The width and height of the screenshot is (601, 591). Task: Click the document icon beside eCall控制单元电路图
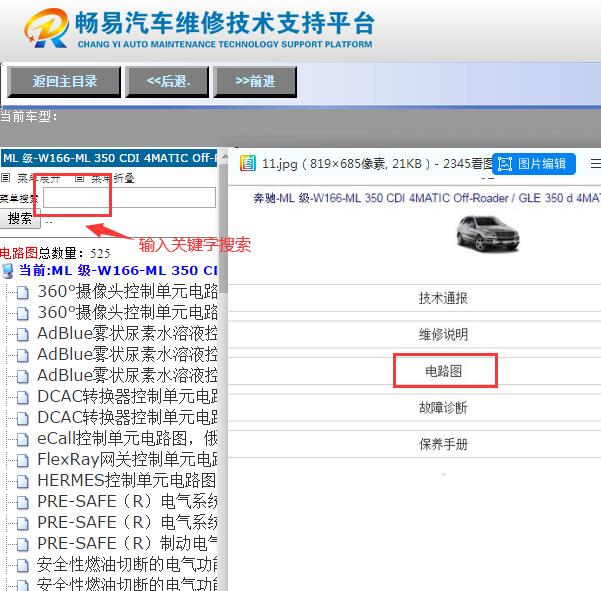click(x=23, y=439)
